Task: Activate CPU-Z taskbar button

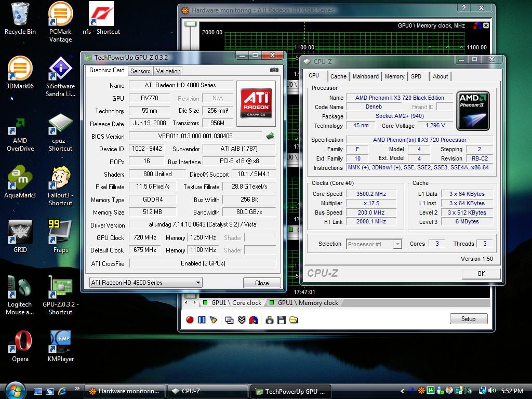Action: click(x=207, y=391)
